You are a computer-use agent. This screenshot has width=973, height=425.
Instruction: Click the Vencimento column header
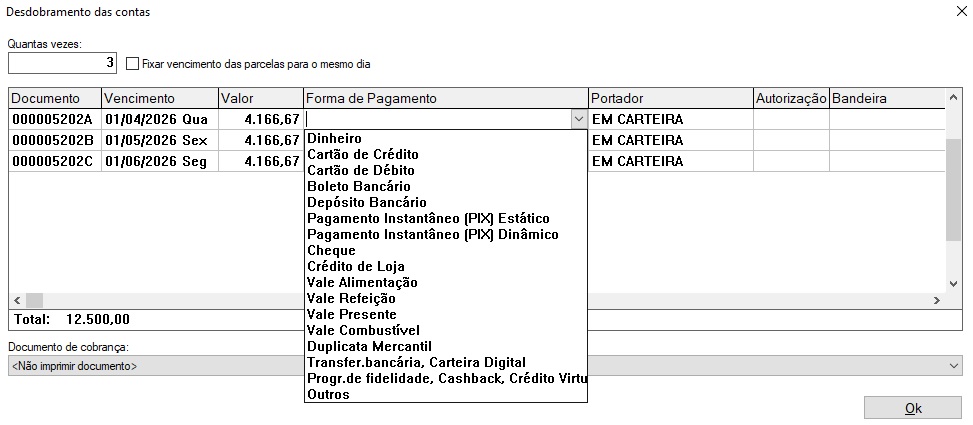pyautogui.click(x=160, y=98)
